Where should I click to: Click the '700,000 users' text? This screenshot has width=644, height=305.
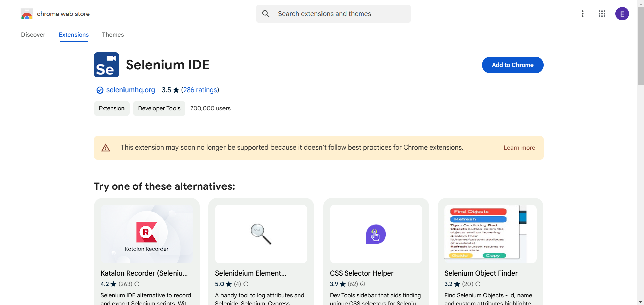[210, 108]
